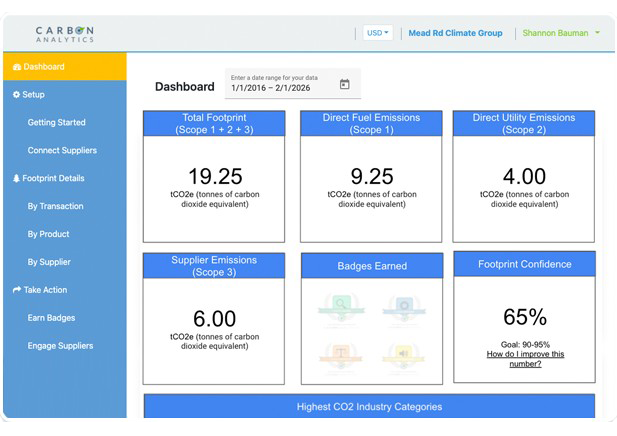Click the Footprint Details icon in sidebar
The height and width of the screenshot is (436, 617).
click(16, 179)
